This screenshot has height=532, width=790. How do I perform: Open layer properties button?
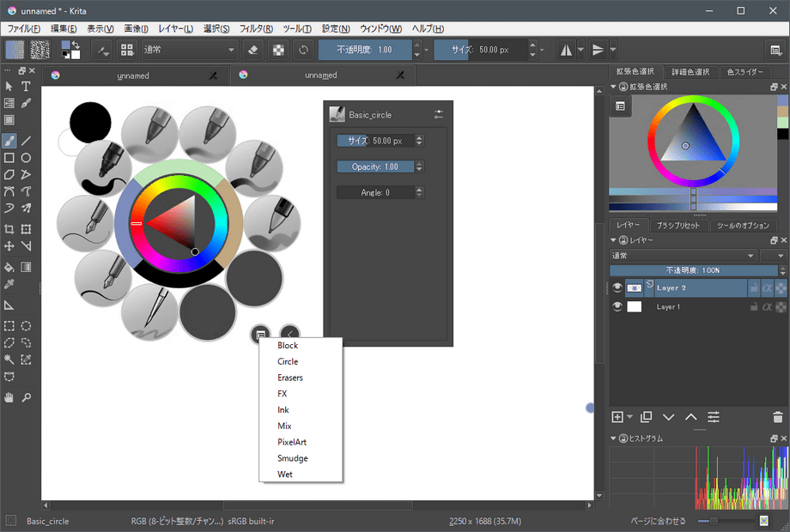click(714, 417)
